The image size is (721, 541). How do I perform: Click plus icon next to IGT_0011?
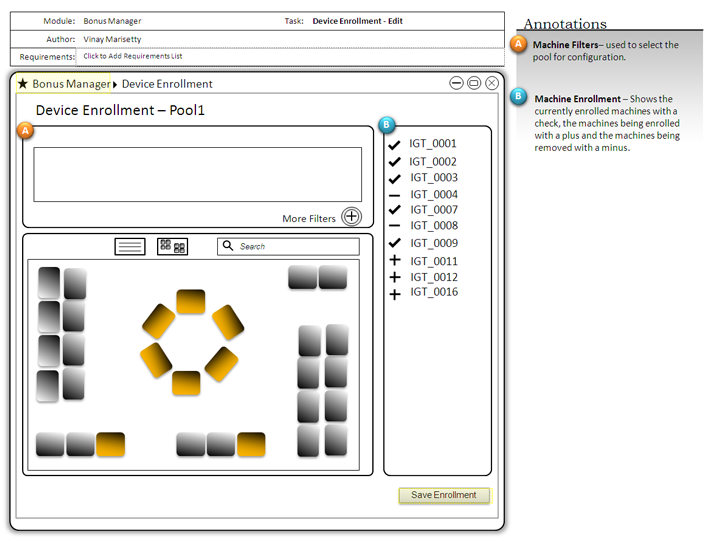pyautogui.click(x=395, y=260)
